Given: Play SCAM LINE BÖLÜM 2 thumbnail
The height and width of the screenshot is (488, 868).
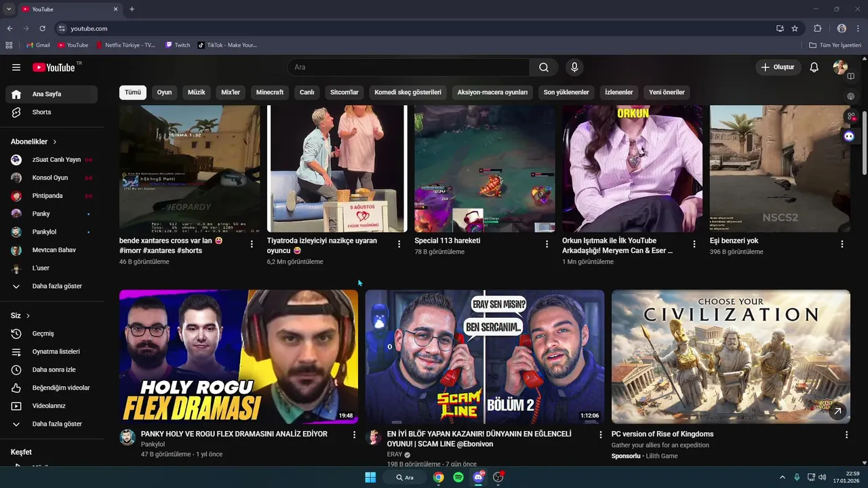Looking at the screenshot, I should pos(484,357).
